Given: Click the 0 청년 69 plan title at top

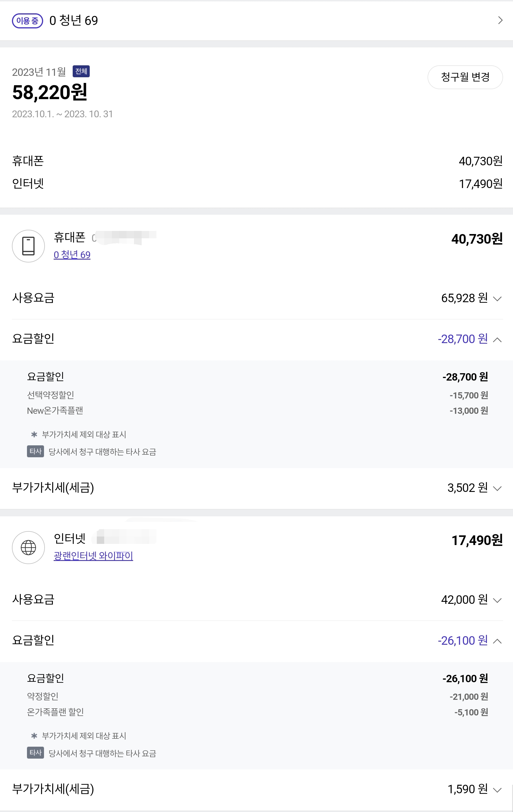Looking at the screenshot, I should [74, 21].
